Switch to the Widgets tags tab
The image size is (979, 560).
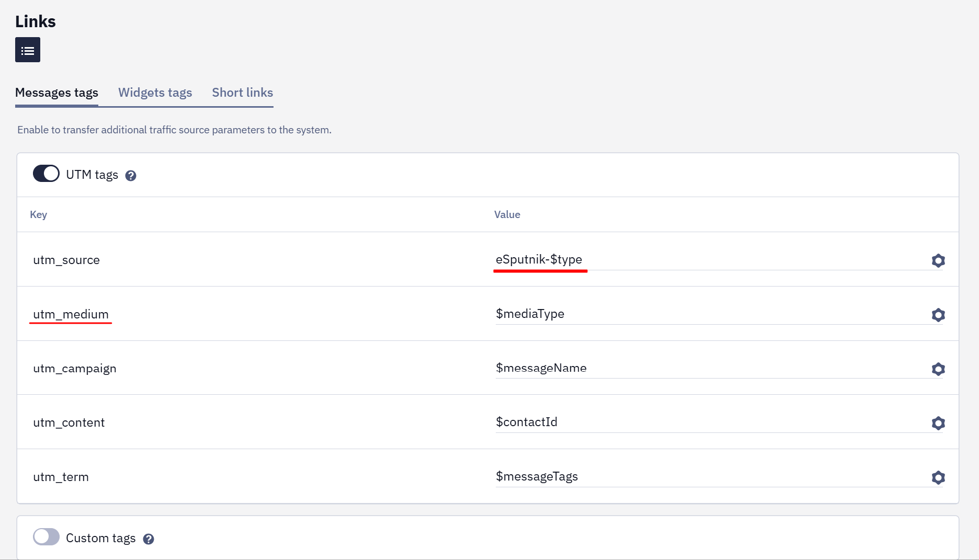pos(155,93)
